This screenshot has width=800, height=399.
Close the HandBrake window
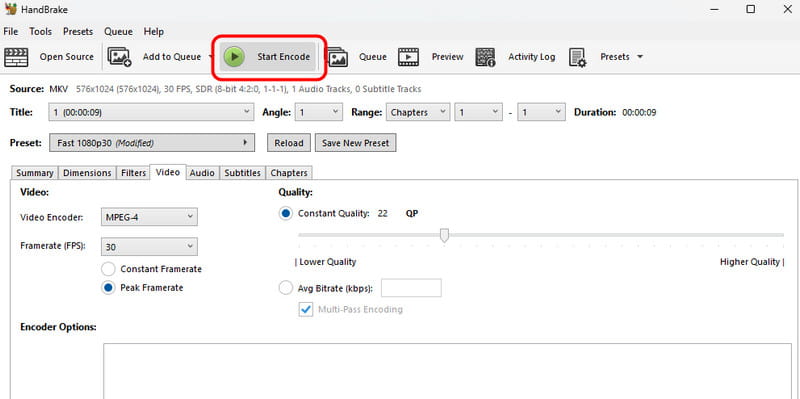click(x=787, y=9)
